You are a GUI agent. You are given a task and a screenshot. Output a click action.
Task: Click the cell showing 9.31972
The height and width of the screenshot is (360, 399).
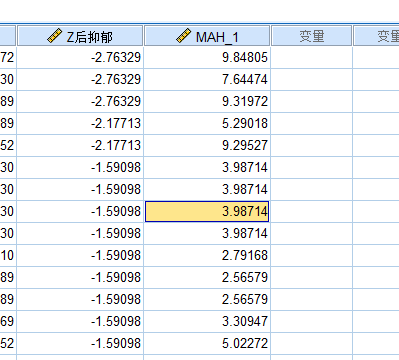pyautogui.click(x=207, y=102)
